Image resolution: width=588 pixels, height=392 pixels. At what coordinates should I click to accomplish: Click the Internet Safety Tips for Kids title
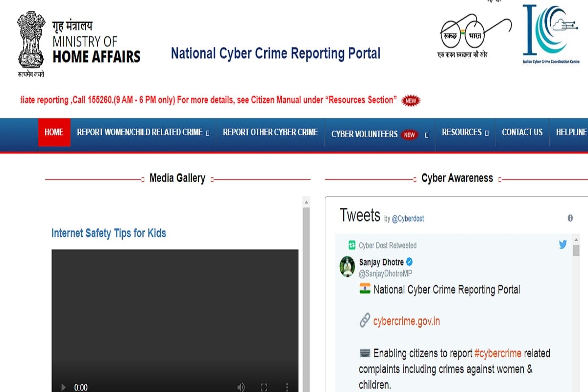[109, 233]
